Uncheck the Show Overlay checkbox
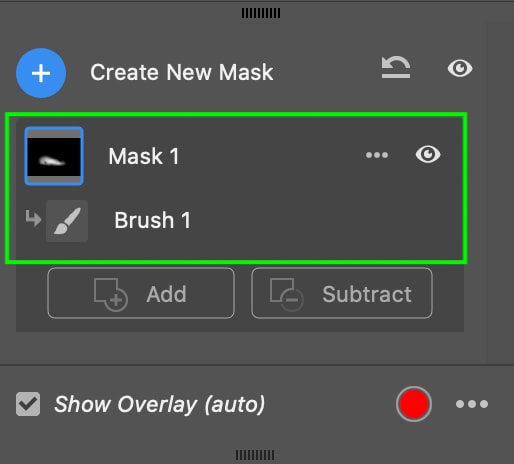Screen dimensions: 514x464 28,404
